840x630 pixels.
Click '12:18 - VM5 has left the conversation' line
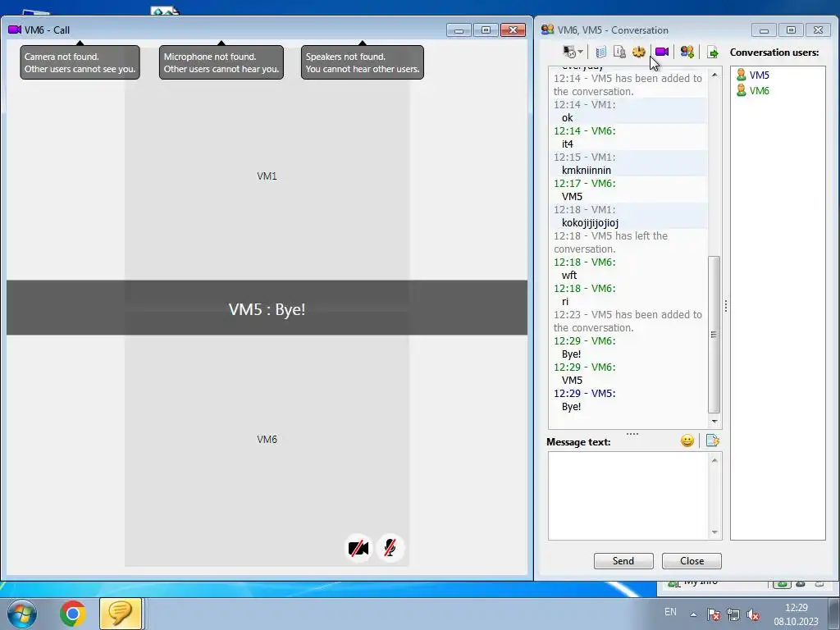pyautogui.click(x=610, y=242)
